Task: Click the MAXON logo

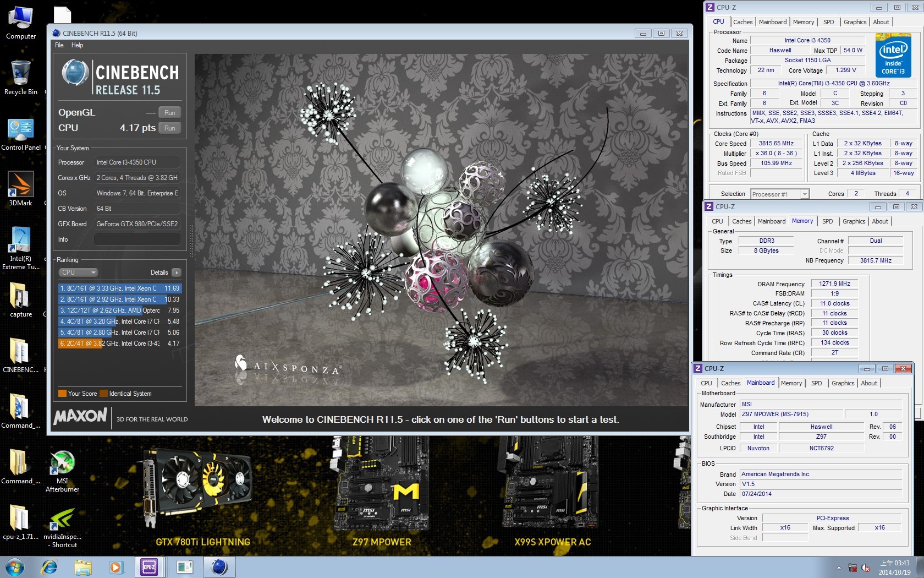Action: [x=80, y=416]
